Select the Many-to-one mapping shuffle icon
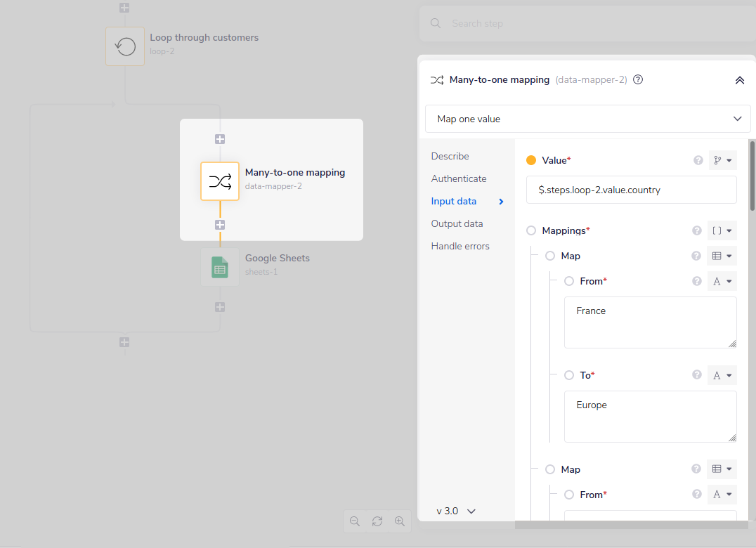The image size is (756, 548). [220, 181]
